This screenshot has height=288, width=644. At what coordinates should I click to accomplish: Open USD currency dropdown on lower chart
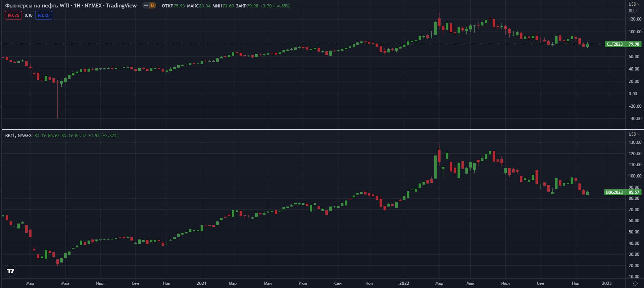tap(634, 134)
